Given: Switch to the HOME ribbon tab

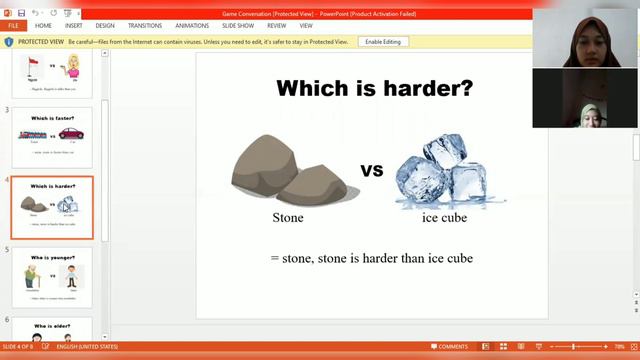Looking at the screenshot, I should [x=43, y=26].
